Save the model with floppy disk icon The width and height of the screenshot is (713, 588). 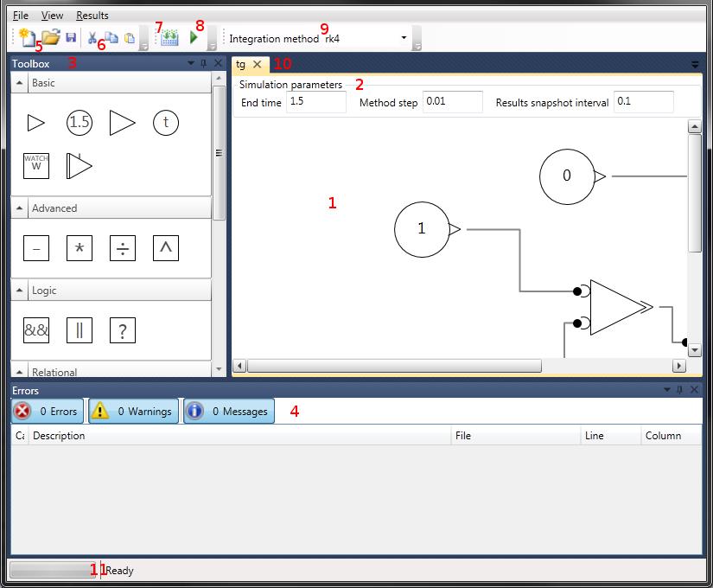pos(71,37)
